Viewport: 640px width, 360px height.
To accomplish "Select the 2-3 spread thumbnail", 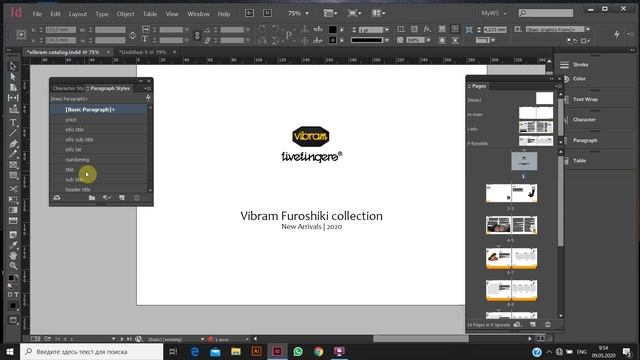I will [x=511, y=193].
